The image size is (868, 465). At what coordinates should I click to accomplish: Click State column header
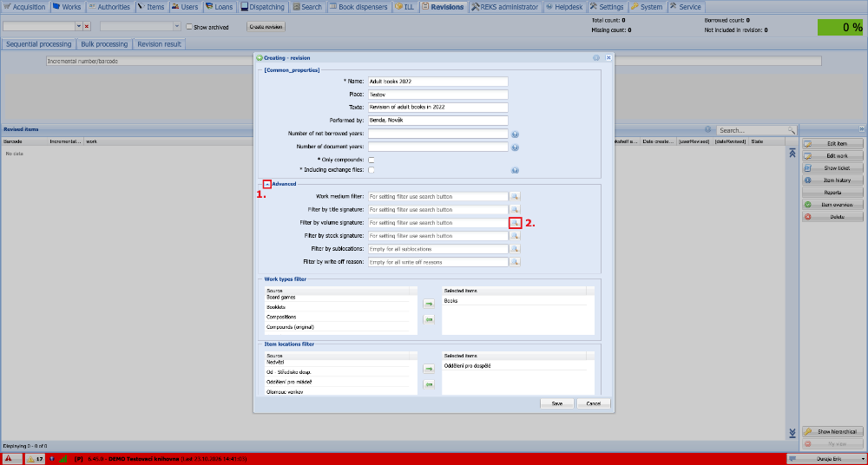(x=766, y=141)
